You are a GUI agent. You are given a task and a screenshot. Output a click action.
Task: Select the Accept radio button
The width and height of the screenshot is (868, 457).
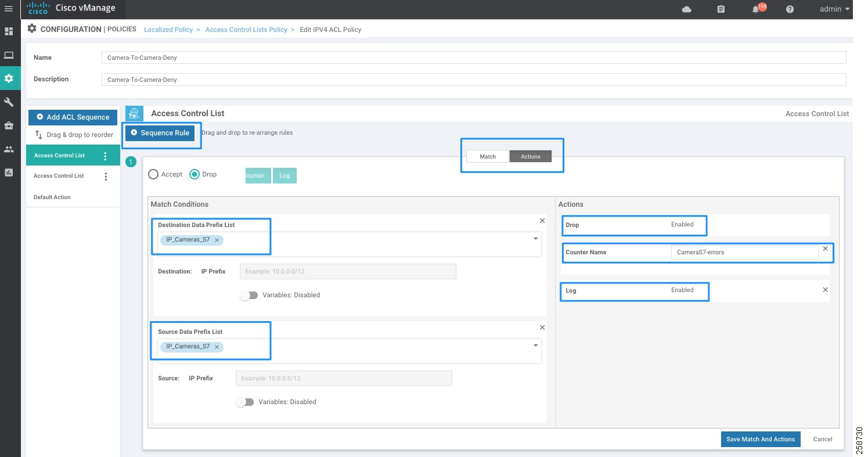tap(153, 174)
